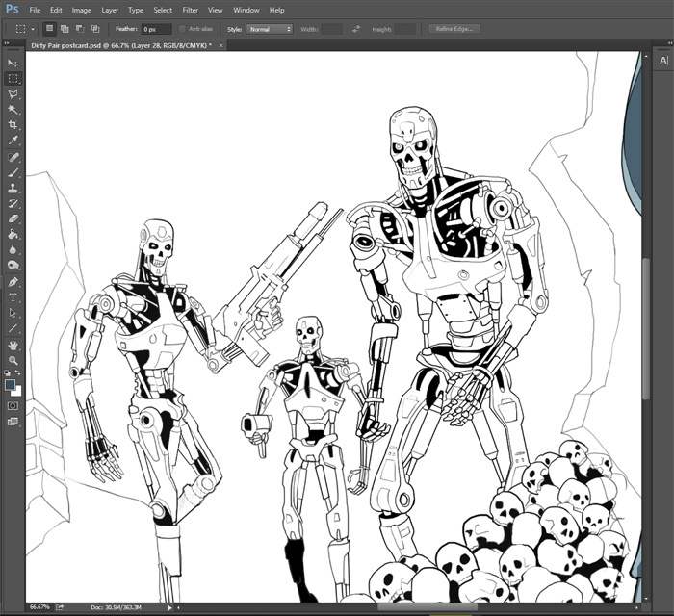Select the Path Selection tool
Screen dimensions: 674x616
point(13,313)
